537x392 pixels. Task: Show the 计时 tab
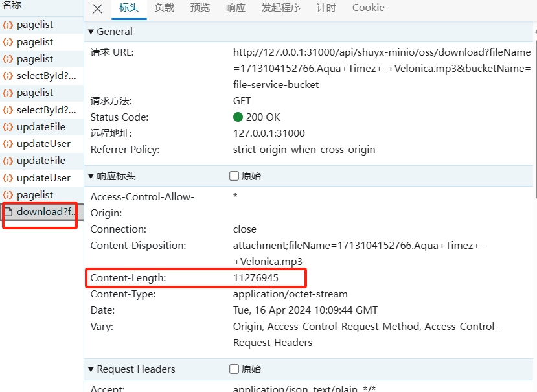pos(326,8)
